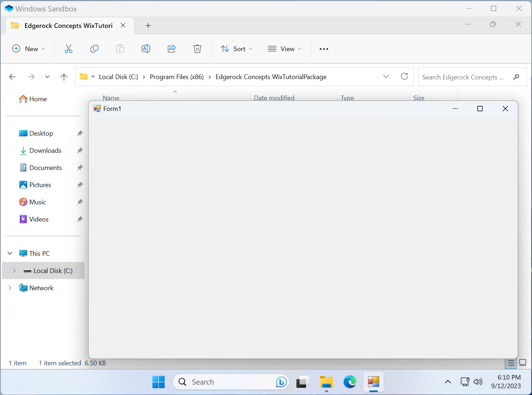Click the Share icon
Screen dimensions: 532x395
click(x=171, y=49)
